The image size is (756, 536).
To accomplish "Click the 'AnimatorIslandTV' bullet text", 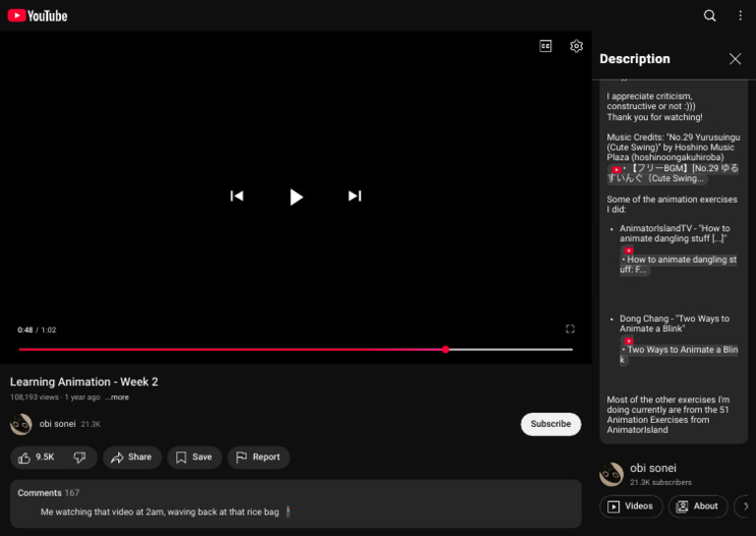I will (674, 233).
